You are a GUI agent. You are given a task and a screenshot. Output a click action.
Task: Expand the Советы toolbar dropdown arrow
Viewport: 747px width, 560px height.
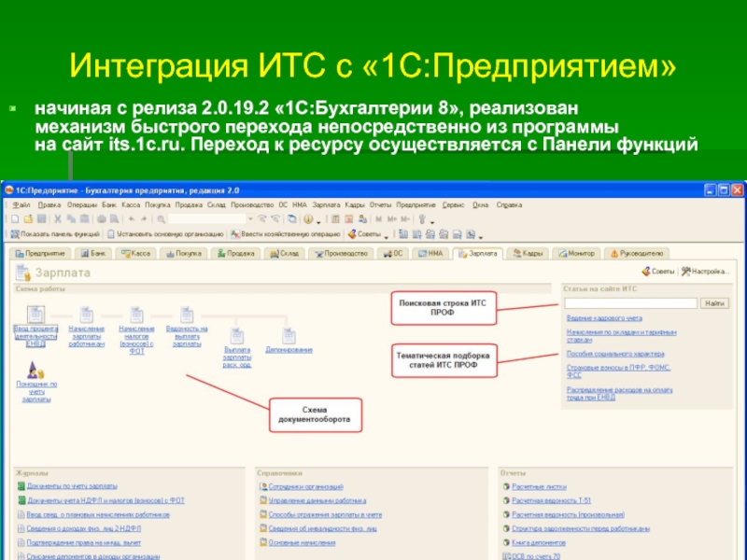point(387,237)
